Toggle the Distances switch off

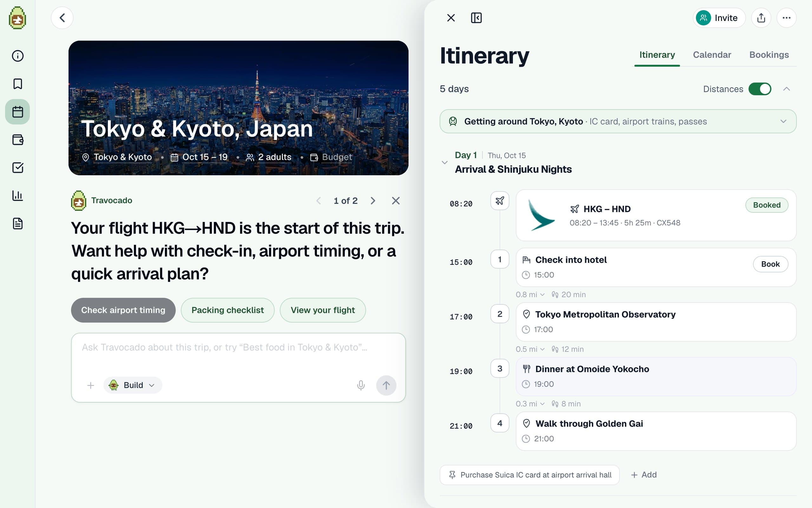pos(760,89)
